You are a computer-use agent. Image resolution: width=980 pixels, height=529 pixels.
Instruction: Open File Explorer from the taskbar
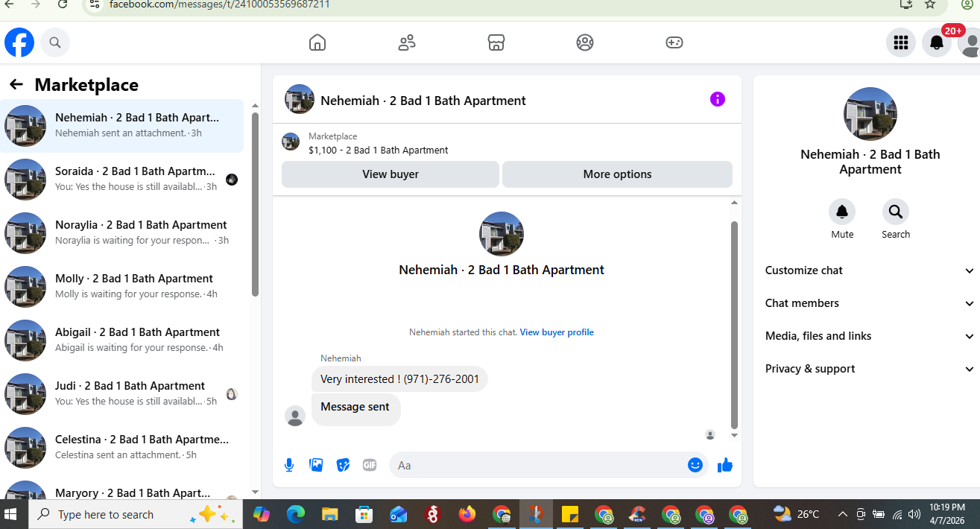(x=330, y=514)
